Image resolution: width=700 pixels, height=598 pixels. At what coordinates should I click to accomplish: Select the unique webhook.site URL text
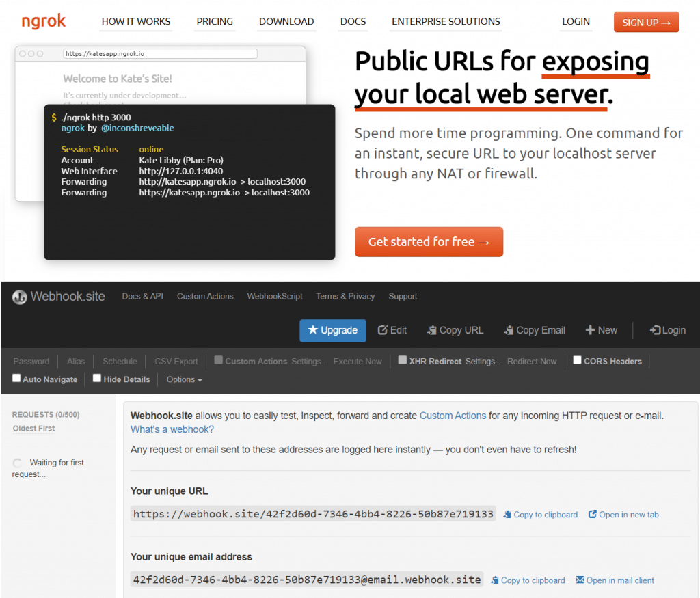[x=313, y=514]
